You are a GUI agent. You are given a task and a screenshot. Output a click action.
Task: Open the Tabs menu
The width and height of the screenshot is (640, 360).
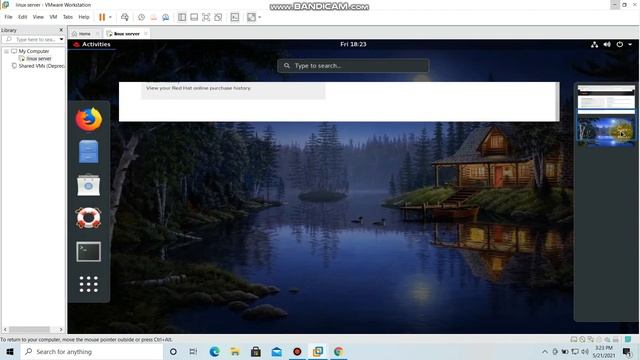click(68, 17)
